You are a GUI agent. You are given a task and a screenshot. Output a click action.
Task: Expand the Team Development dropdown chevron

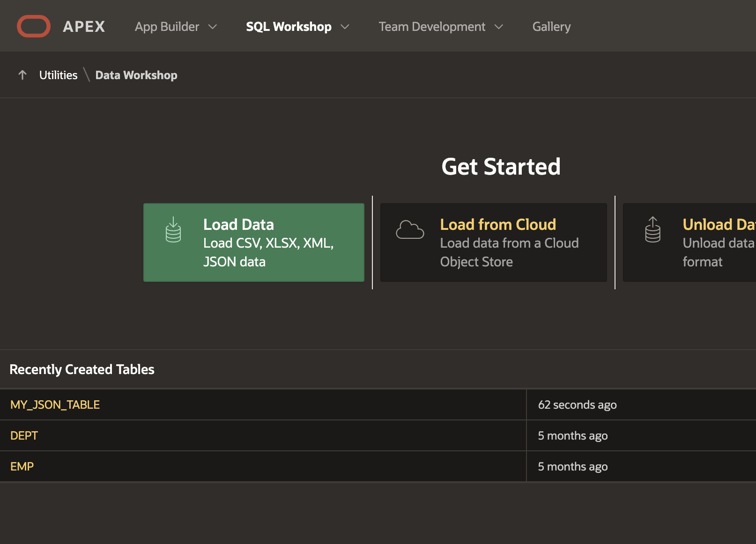(x=499, y=27)
